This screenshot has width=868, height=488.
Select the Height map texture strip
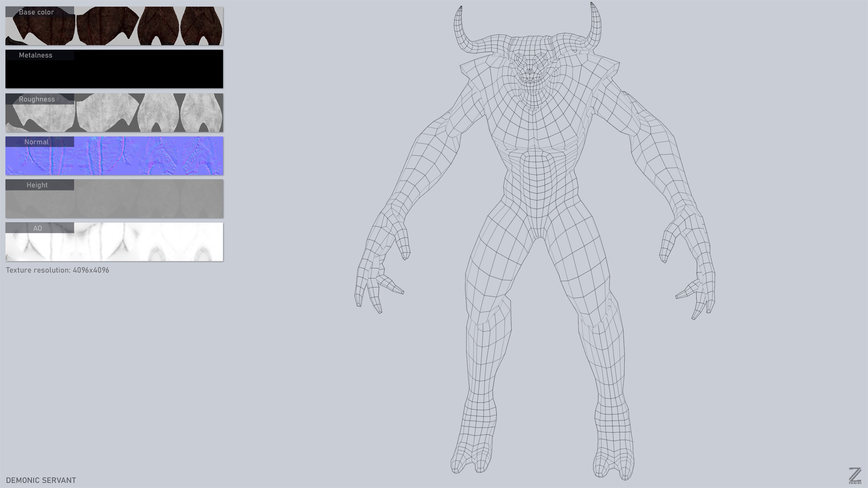tap(114, 199)
